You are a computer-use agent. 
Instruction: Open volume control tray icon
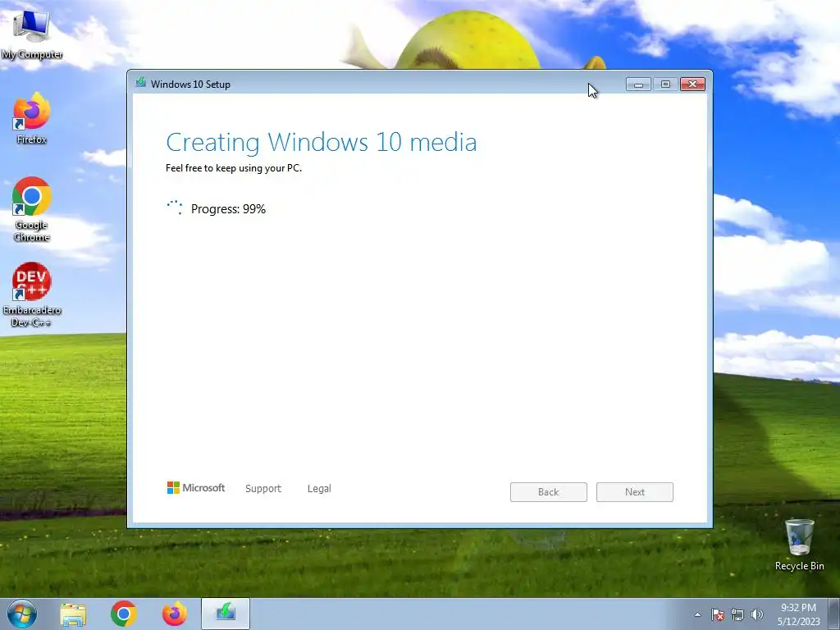(x=757, y=614)
